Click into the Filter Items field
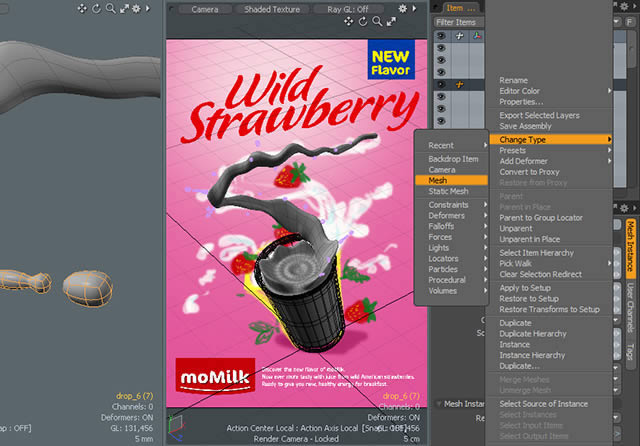Viewport: 640px width, 446px height. (x=458, y=22)
